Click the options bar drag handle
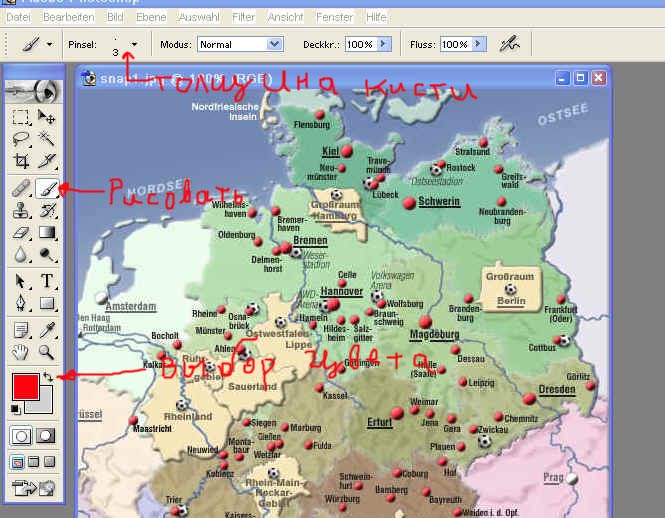The width and height of the screenshot is (665, 518). click(x=6, y=44)
